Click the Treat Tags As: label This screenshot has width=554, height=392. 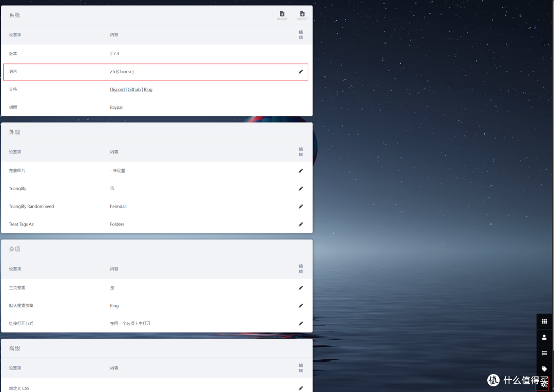22,224
